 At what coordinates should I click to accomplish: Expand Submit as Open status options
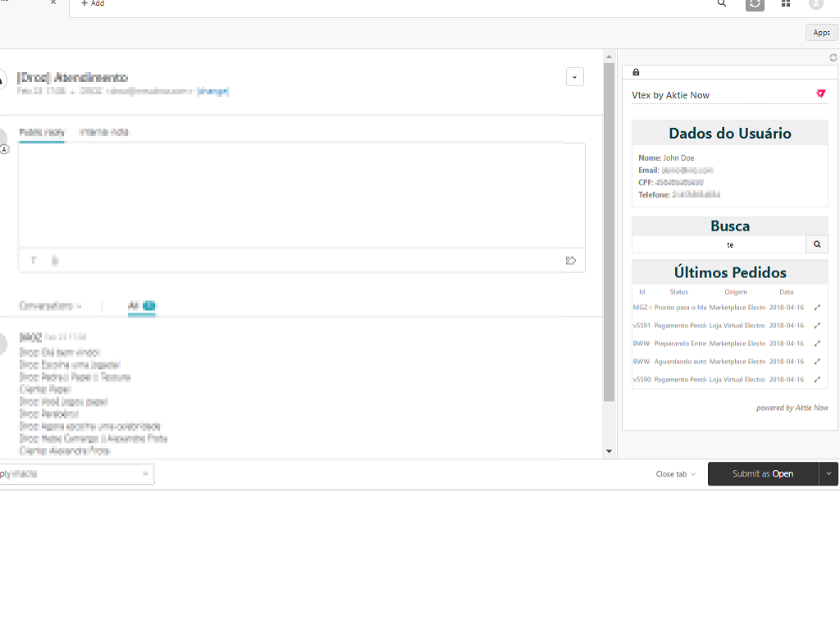[829, 474]
